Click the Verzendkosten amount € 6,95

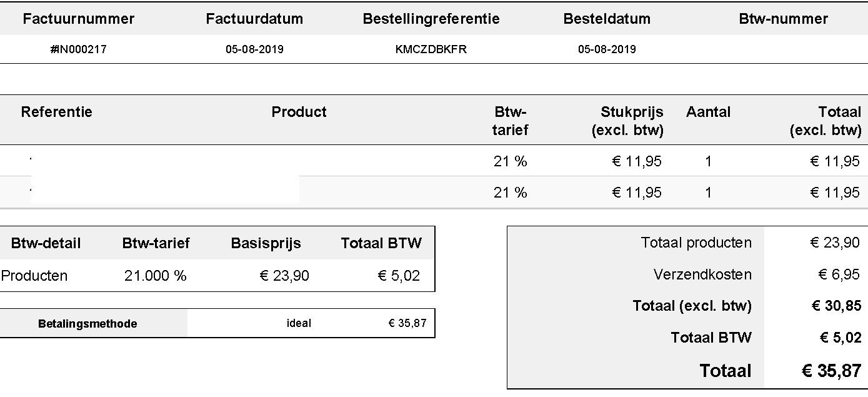(x=839, y=274)
